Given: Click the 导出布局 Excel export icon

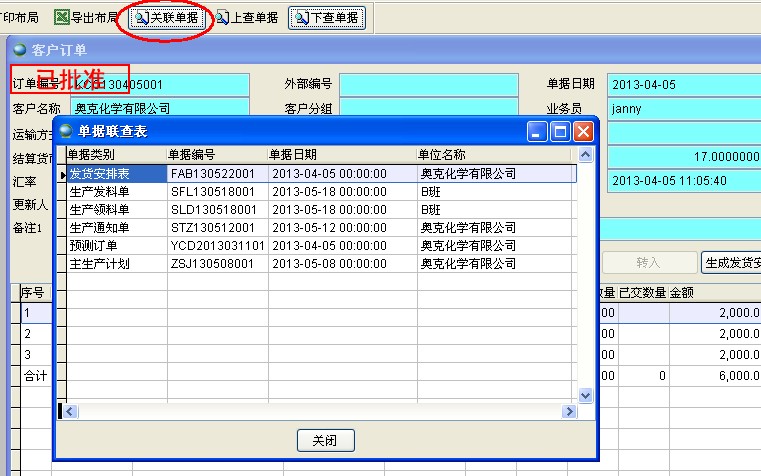Looking at the screenshot, I should [62, 18].
